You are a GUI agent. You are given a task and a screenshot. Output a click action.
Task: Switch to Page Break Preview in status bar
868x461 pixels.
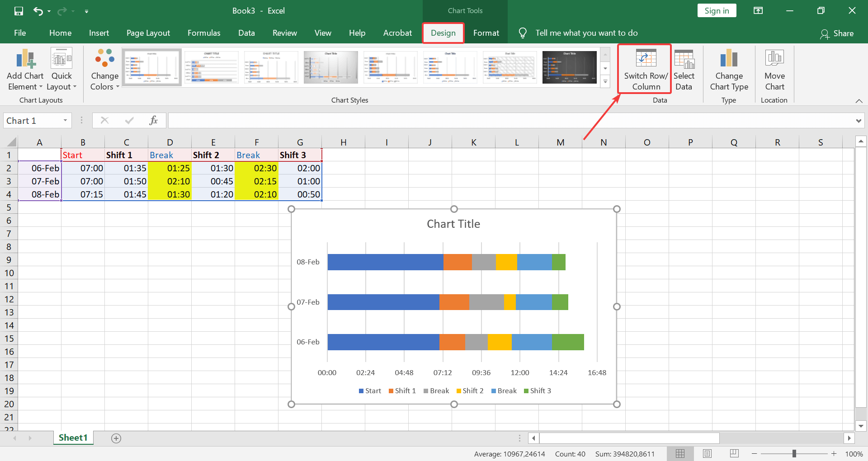tap(734, 453)
